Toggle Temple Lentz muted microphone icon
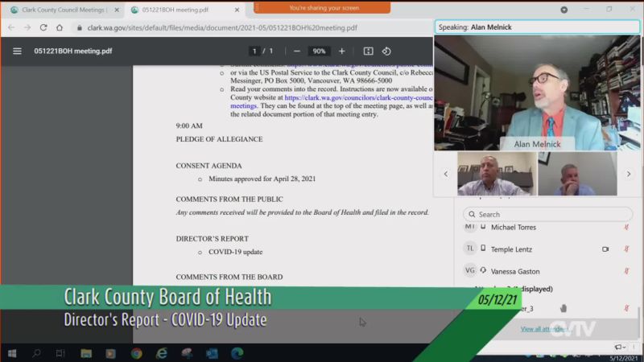This screenshot has width=644, height=362. [x=626, y=249]
